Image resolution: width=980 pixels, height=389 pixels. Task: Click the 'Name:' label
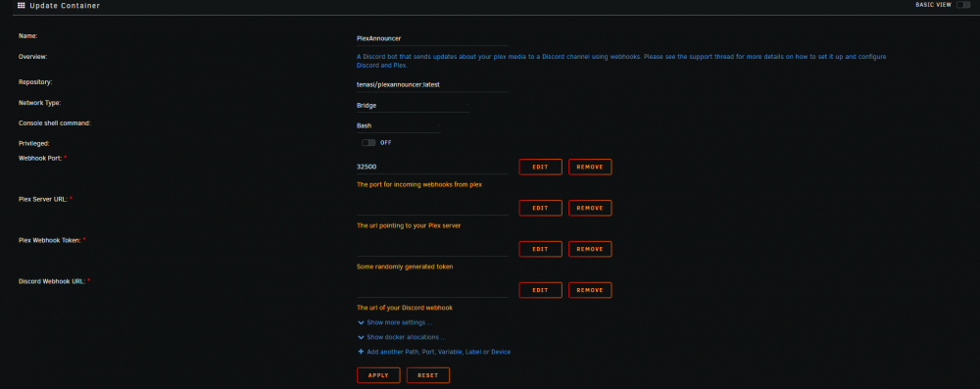pyautogui.click(x=28, y=35)
